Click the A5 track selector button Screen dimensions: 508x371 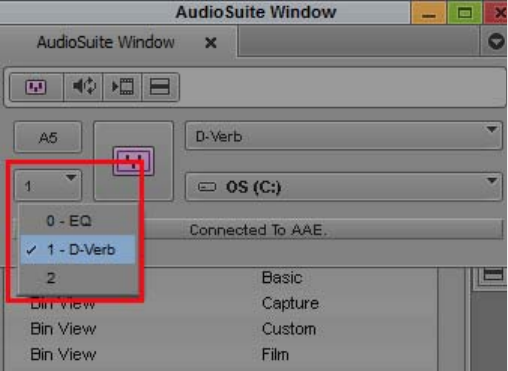[48, 137]
